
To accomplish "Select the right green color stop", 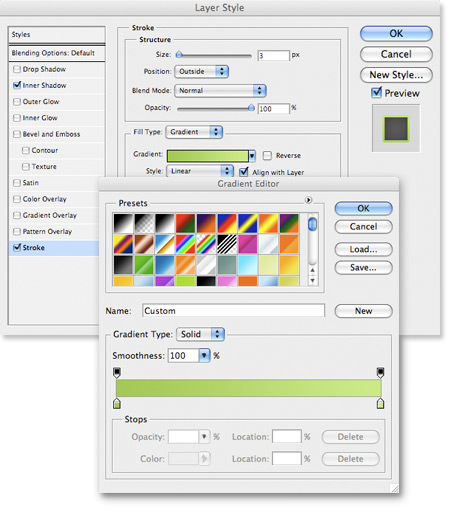I will coord(380,403).
